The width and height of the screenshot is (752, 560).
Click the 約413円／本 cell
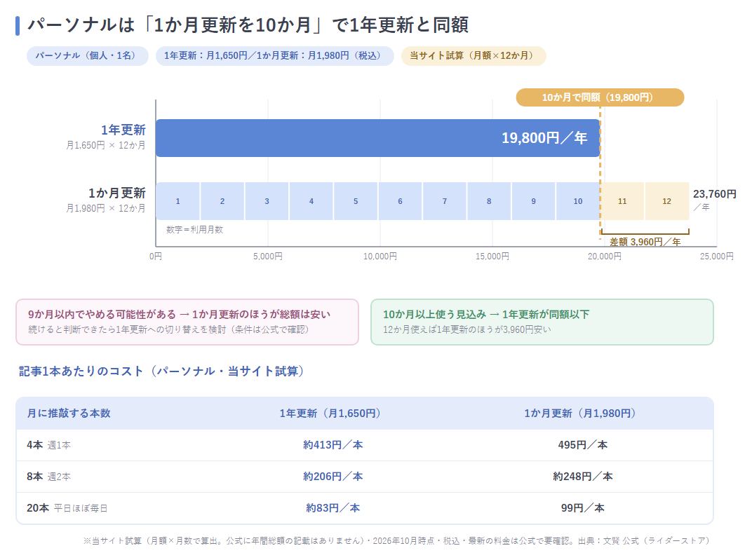click(333, 445)
